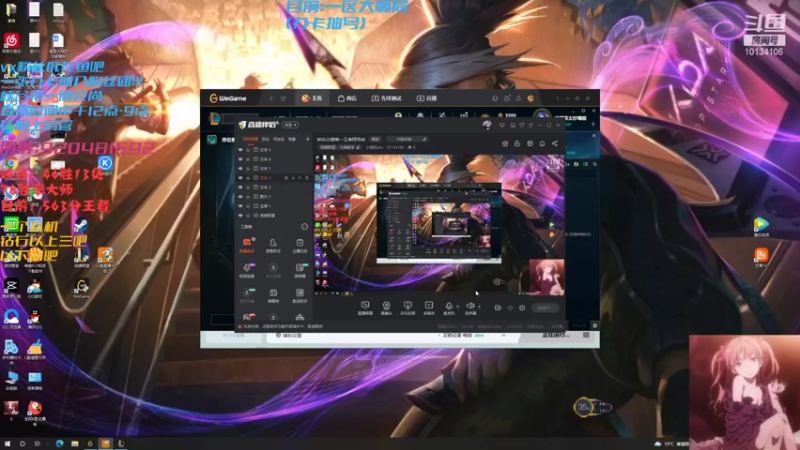Open the 主页 tab in WeGame
The image size is (800, 450).
[312, 98]
